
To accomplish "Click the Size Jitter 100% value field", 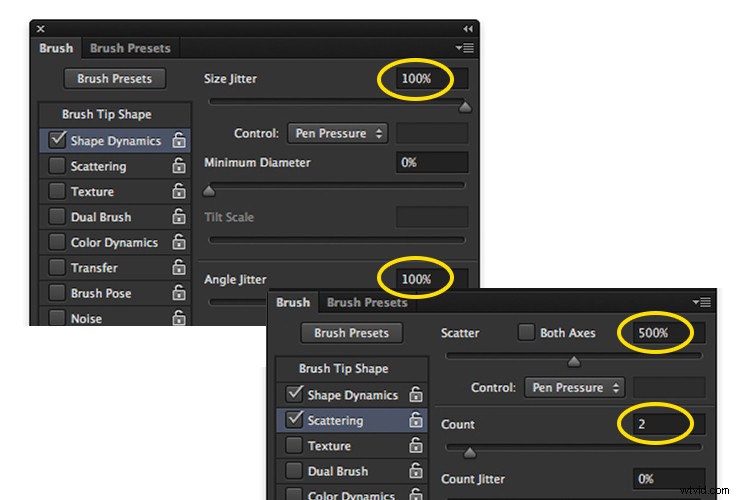I will [432, 78].
